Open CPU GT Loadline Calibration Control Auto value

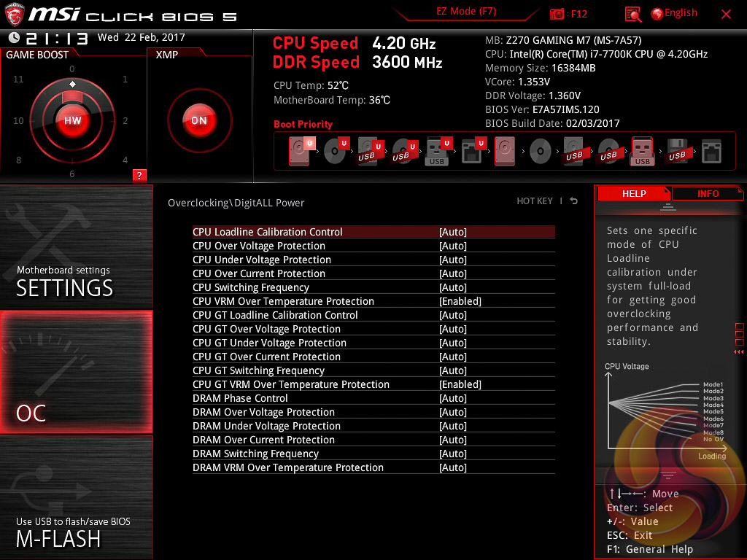[452, 315]
